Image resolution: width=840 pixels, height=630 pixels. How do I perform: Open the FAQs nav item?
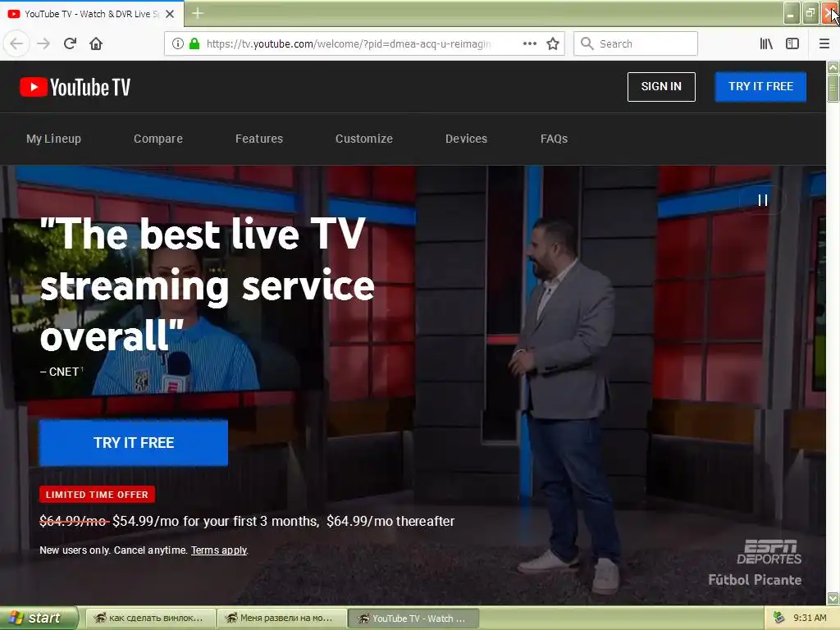pos(554,139)
